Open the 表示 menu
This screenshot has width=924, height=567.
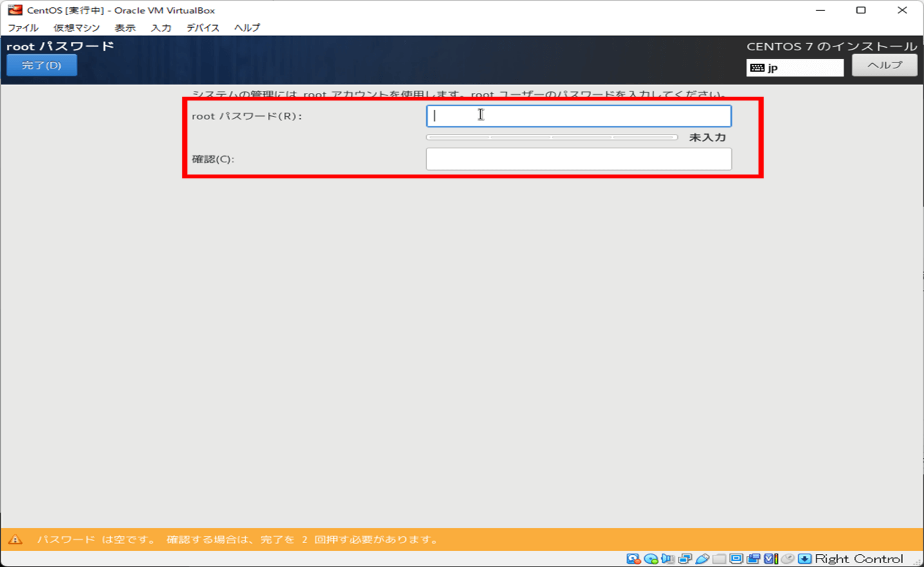coord(125,28)
